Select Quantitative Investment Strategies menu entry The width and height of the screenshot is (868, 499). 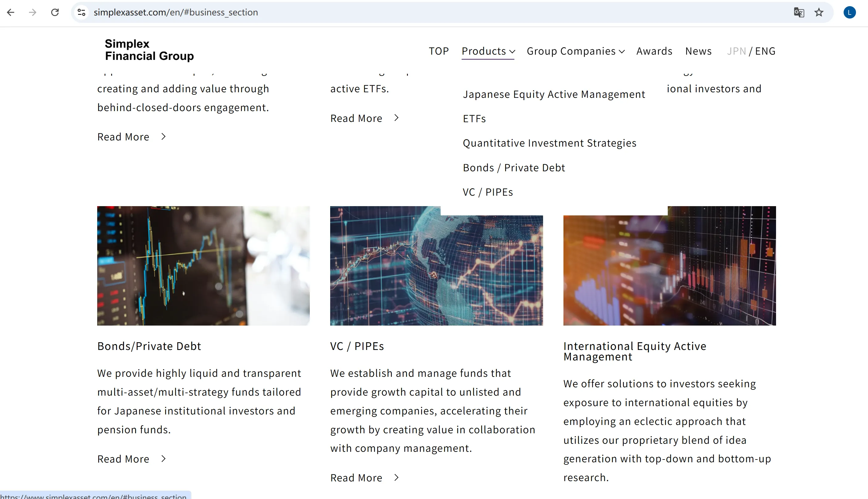tap(549, 143)
